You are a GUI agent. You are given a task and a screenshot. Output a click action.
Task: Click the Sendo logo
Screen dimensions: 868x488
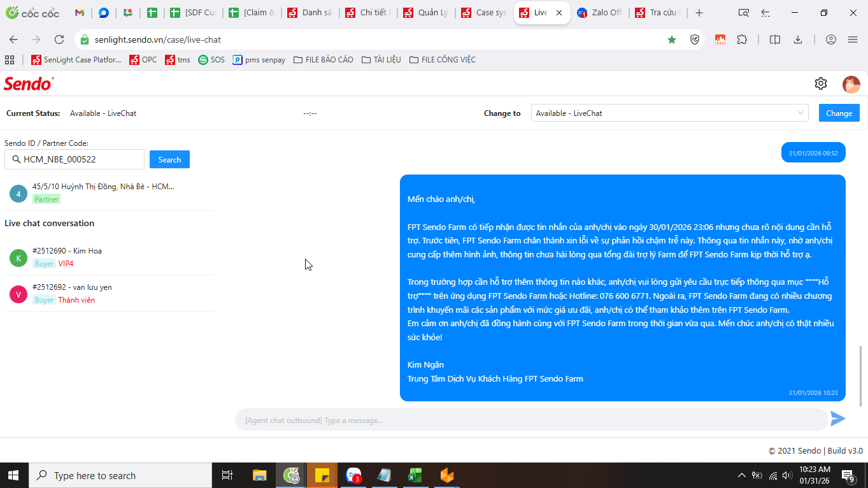click(29, 83)
